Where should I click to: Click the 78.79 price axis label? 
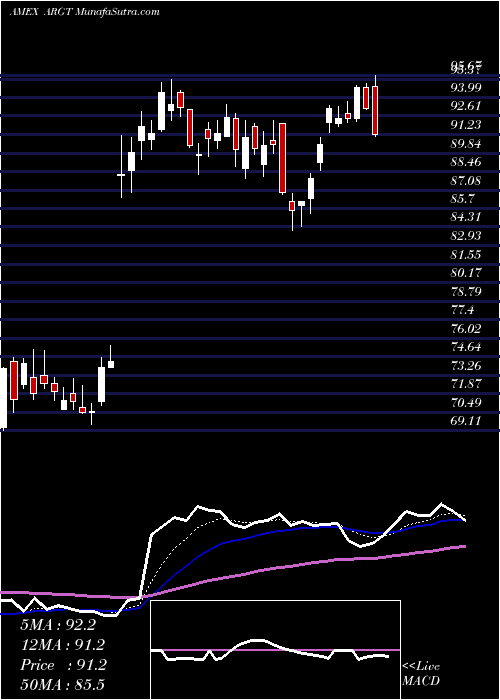click(x=466, y=292)
